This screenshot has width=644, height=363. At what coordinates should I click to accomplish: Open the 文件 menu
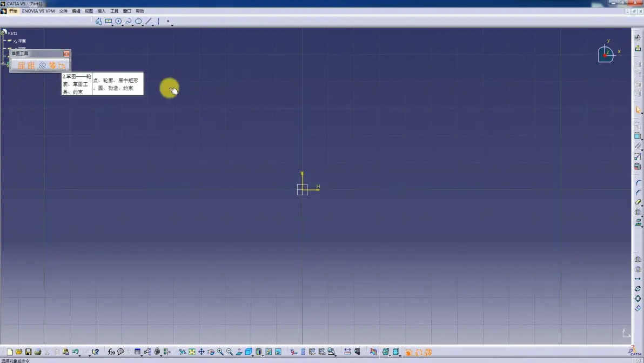pyautogui.click(x=63, y=11)
